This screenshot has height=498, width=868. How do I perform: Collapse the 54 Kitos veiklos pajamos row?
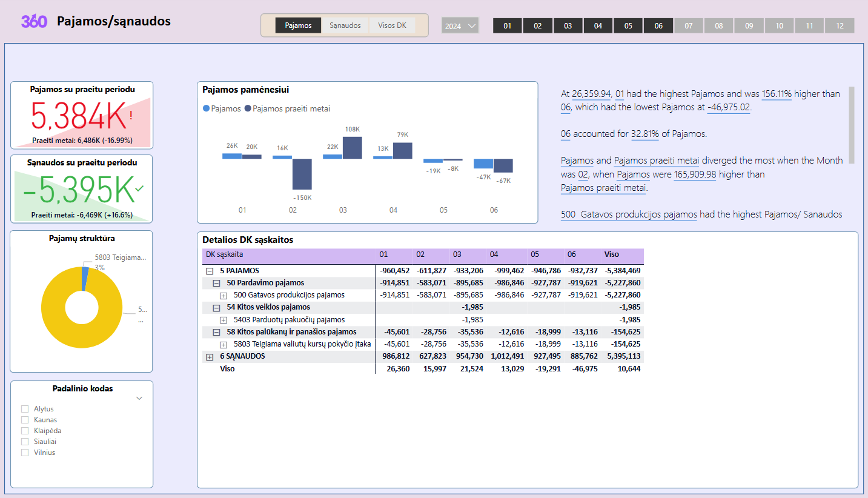216,307
